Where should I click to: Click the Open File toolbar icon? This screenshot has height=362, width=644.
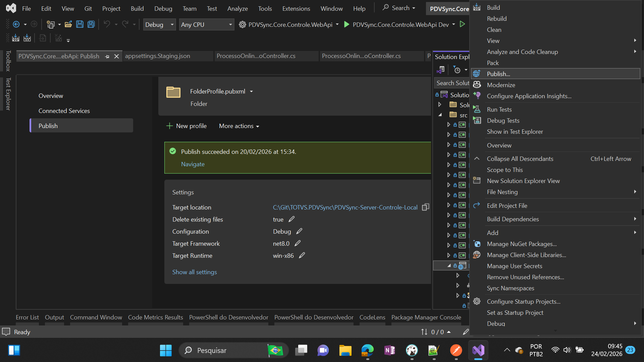68,24
